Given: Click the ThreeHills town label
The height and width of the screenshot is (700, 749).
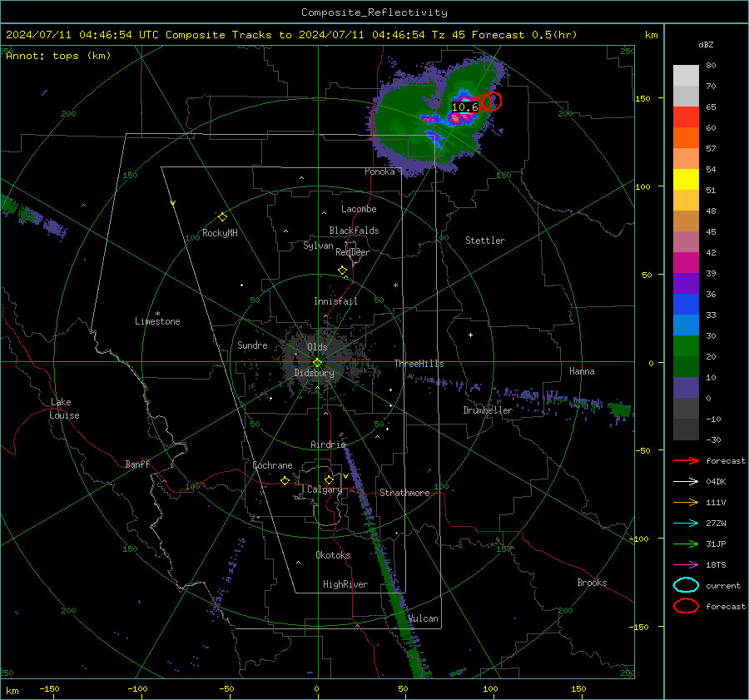Looking at the screenshot, I should (x=419, y=364).
